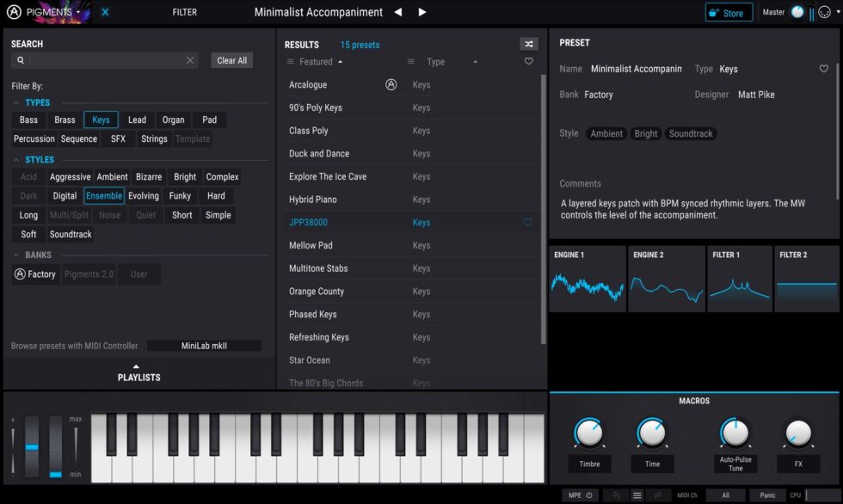Toggle the Evolving style filter
843x504 pixels.
point(144,195)
